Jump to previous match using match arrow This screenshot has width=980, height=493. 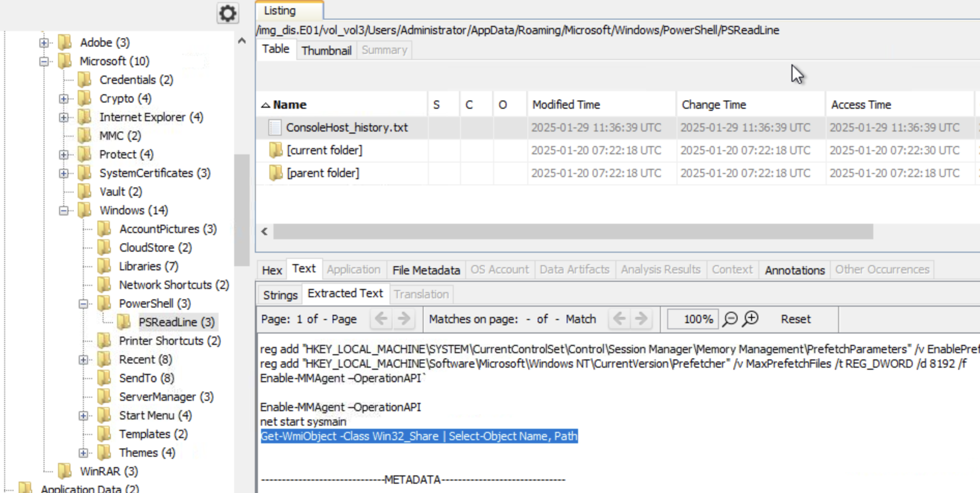tap(618, 319)
